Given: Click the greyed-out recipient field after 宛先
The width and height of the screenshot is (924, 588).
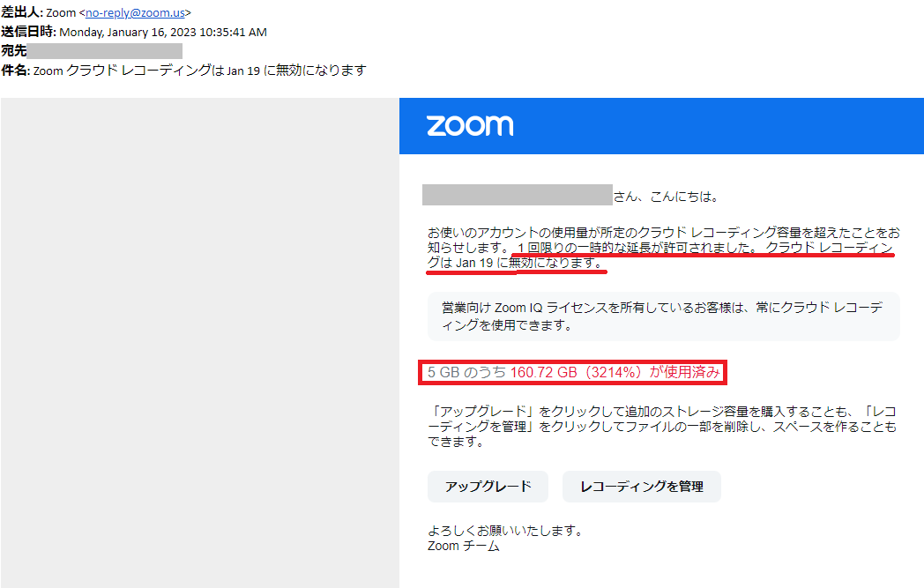Looking at the screenshot, I should pyautogui.click(x=104, y=51).
